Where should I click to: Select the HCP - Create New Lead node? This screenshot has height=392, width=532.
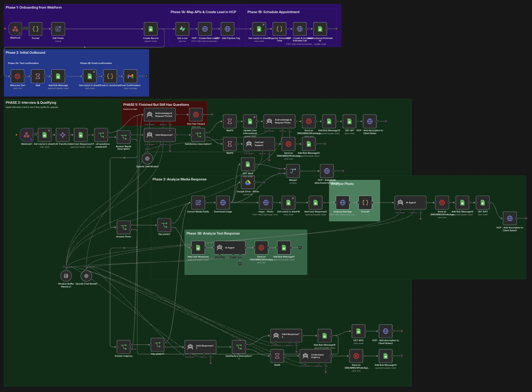click(205, 29)
